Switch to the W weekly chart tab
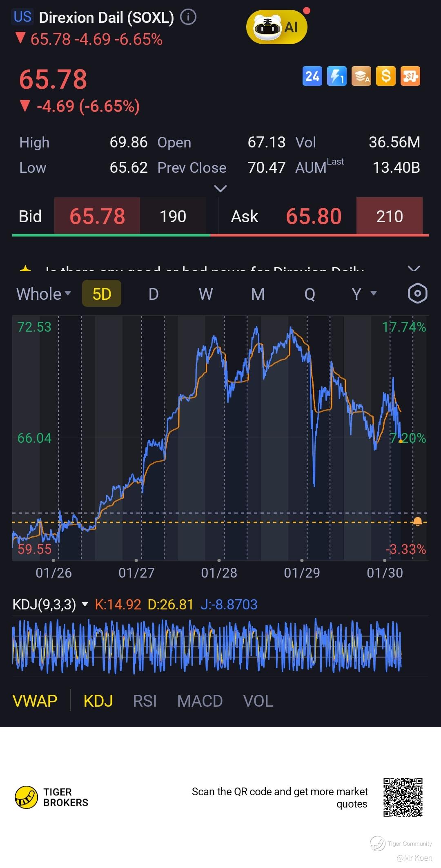This screenshot has height=868, width=441. click(x=206, y=294)
